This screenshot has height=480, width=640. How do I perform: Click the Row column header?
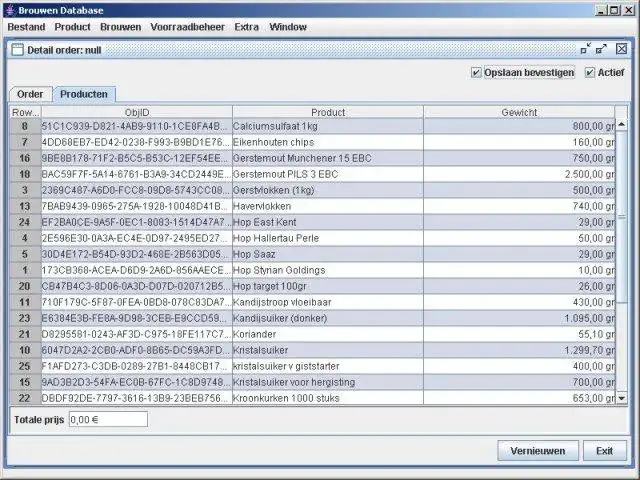click(25, 112)
